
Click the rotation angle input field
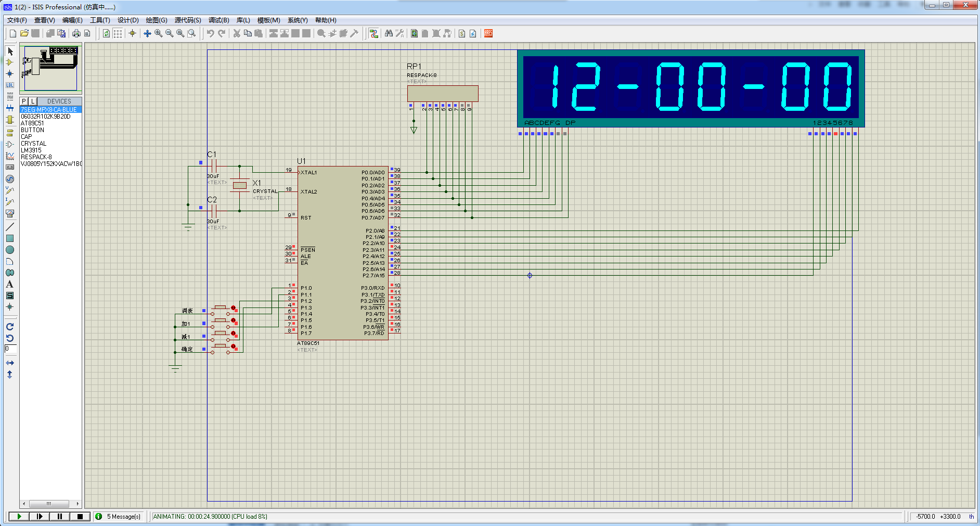[11, 349]
